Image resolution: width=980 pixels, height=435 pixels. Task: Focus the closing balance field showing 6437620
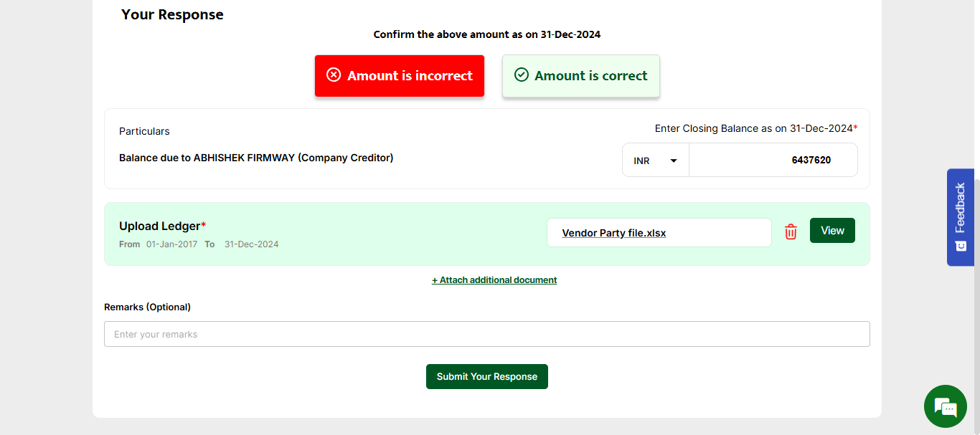point(773,160)
